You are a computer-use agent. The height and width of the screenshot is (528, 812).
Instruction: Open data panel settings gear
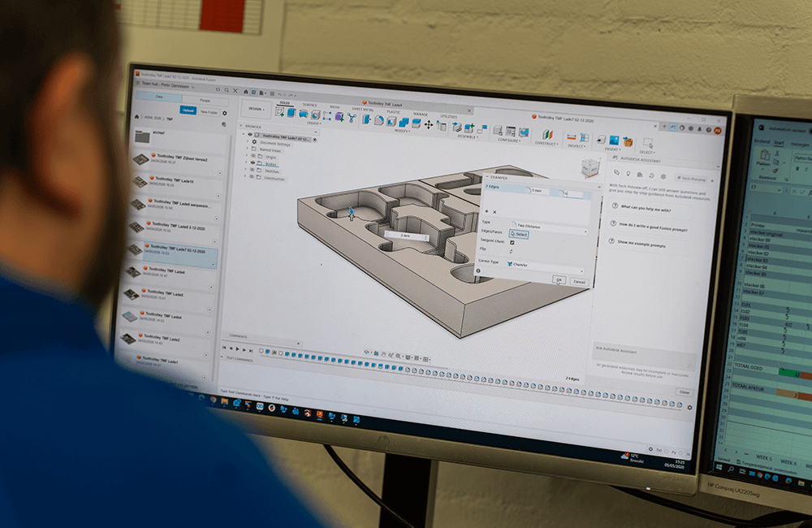pyautogui.click(x=224, y=113)
